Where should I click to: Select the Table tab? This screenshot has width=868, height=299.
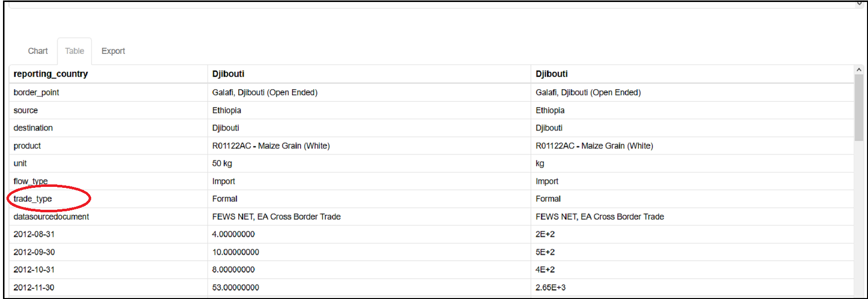point(74,51)
